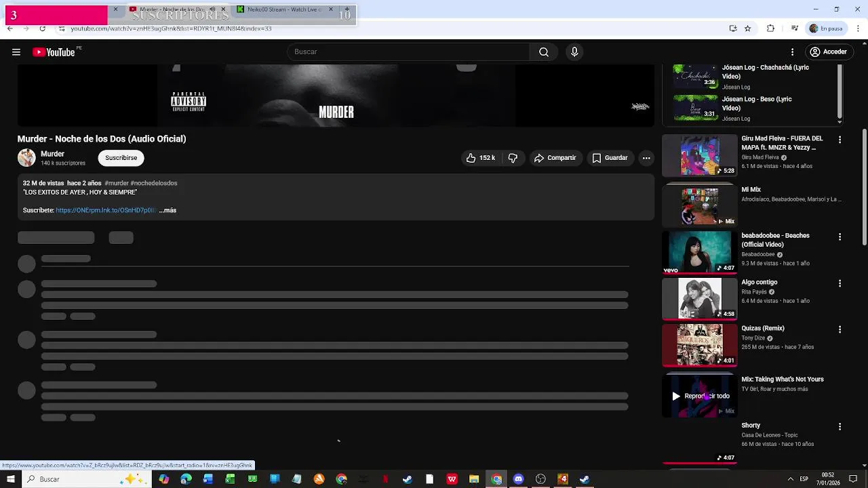Screen dimensions: 868x488
Task: Sign in with the Acceder button
Action: coord(828,52)
